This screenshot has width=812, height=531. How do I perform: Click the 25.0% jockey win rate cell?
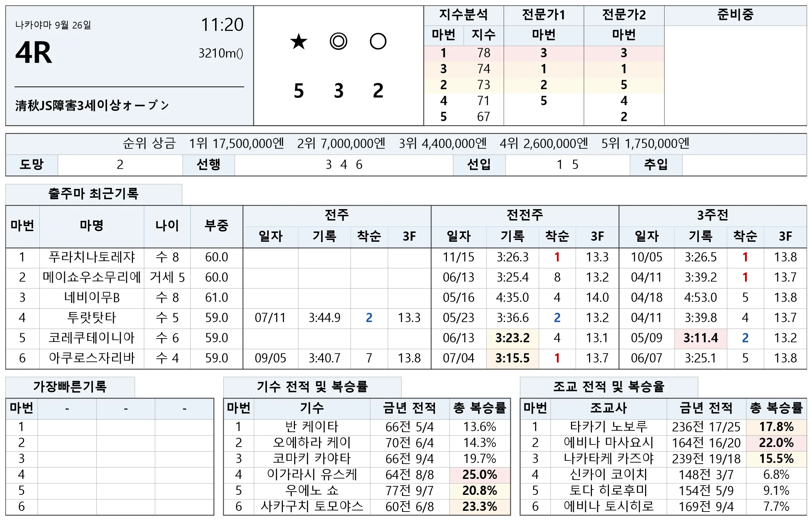tap(480, 475)
